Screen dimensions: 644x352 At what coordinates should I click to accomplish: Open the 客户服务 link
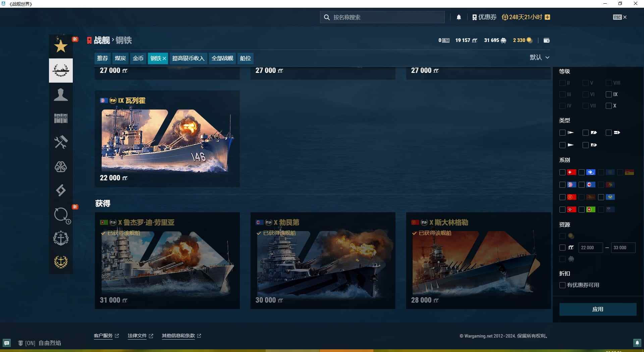[106, 336]
